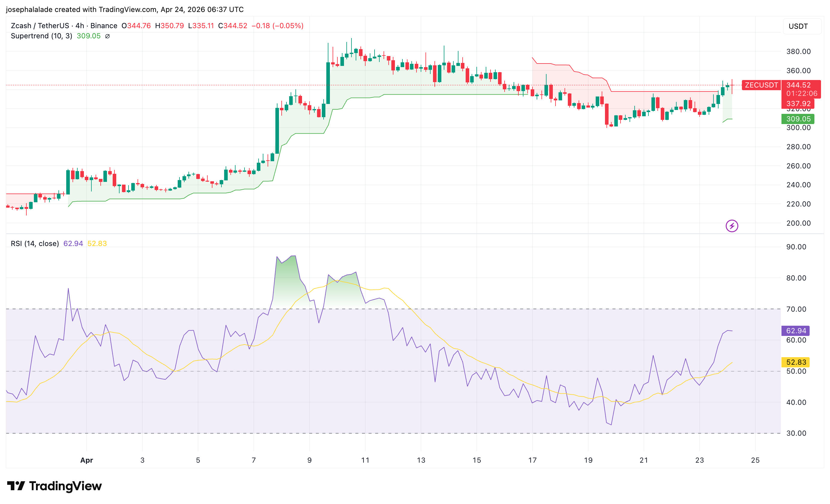Click the purple lightning bolt icon
Screen dimensions: 830x504
click(732, 226)
